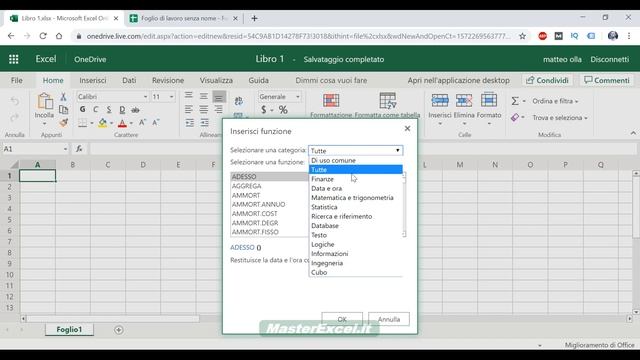Apply the fill color bucket
Image resolution: width=640 pixels, height=360 pixels.
pos(102,123)
